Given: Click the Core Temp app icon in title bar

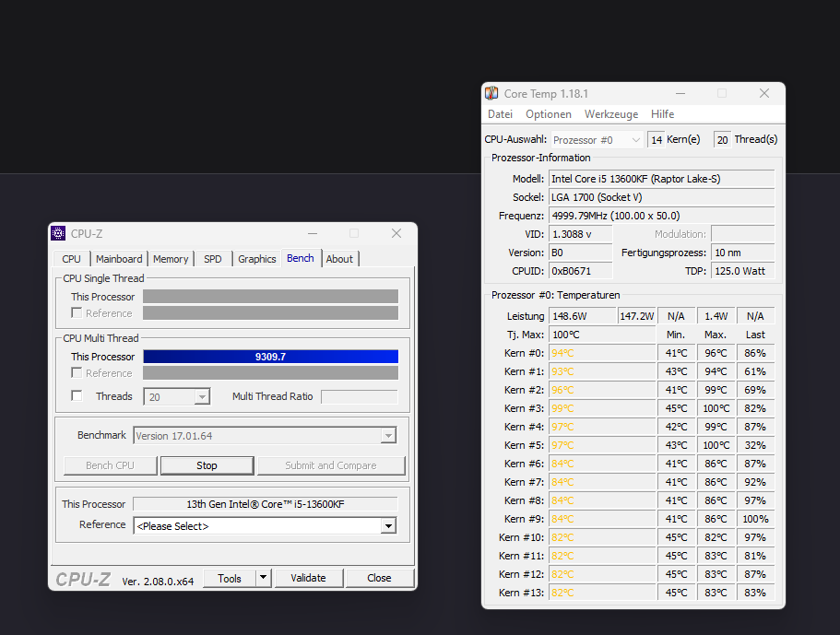Looking at the screenshot, I should tap(491, 93).
